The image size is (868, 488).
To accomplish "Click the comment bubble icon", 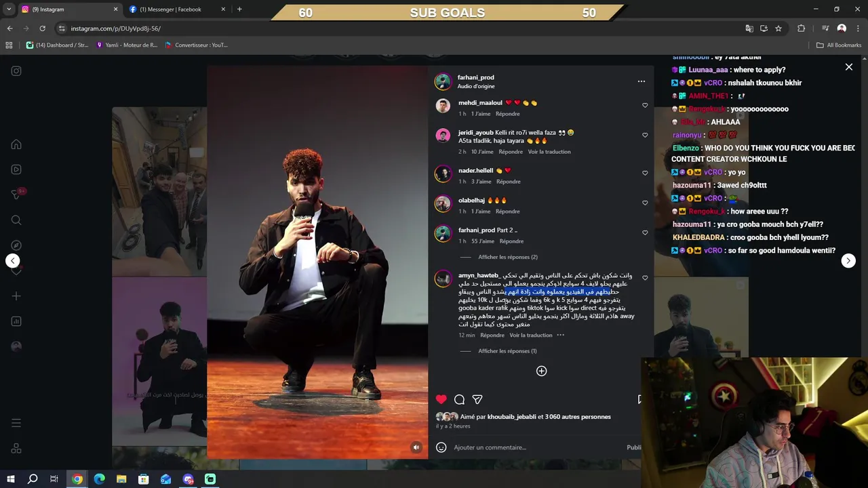I will [x=459, y=399].
